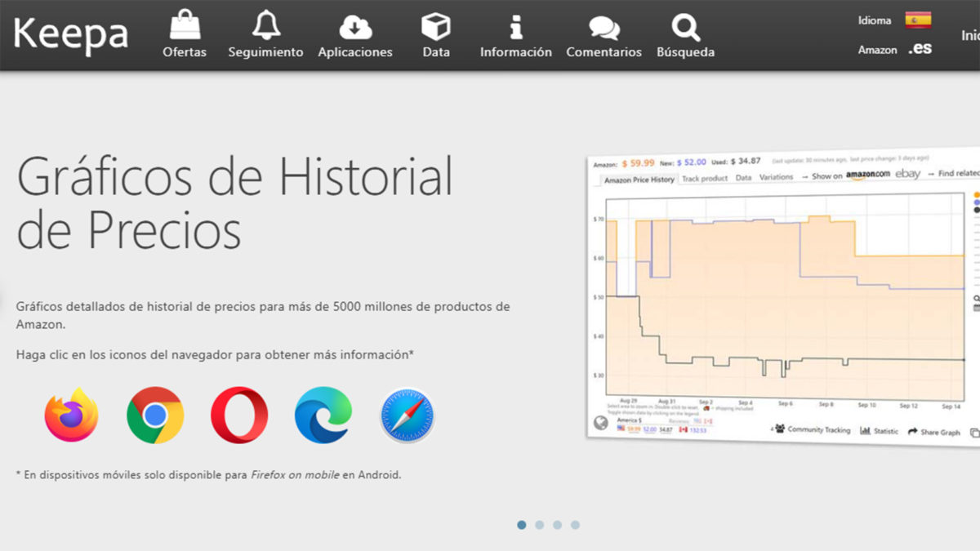Open Aplicaciones cloud download icon
Screen dimensions: 980x551
point(355,26)
